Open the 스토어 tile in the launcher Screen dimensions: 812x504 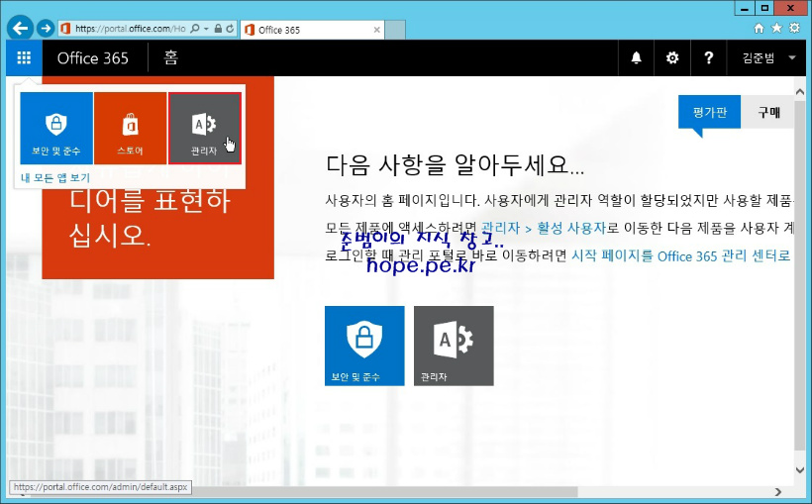pyautogui.click(x=130, y=128)
